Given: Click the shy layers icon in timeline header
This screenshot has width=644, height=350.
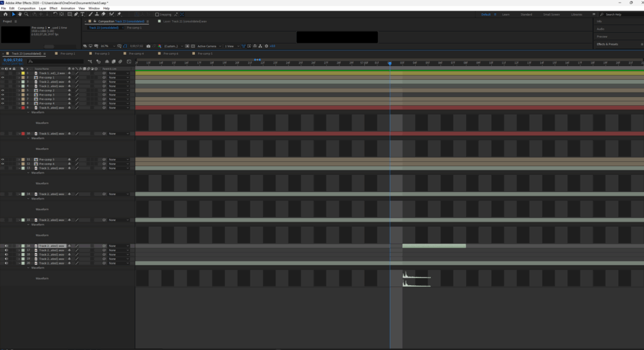Looking at the screenshot, I should 107,62.
